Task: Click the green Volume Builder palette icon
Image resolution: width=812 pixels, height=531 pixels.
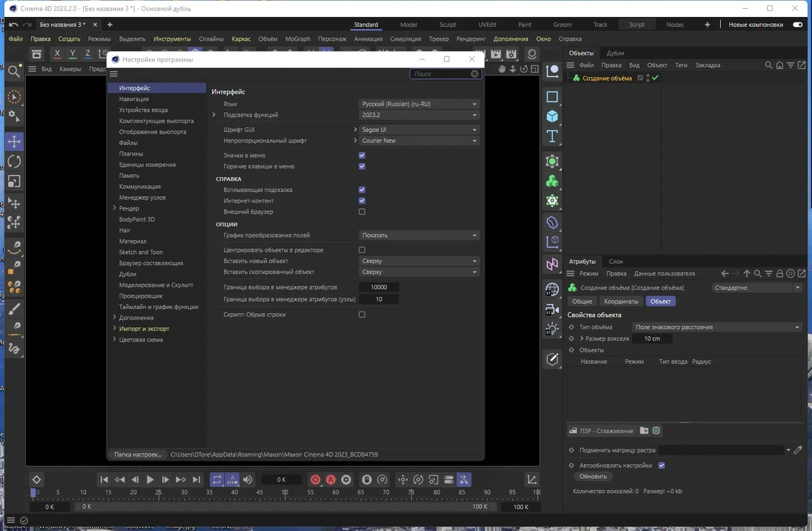Action: pyautogui.click(x=552, y=181)
